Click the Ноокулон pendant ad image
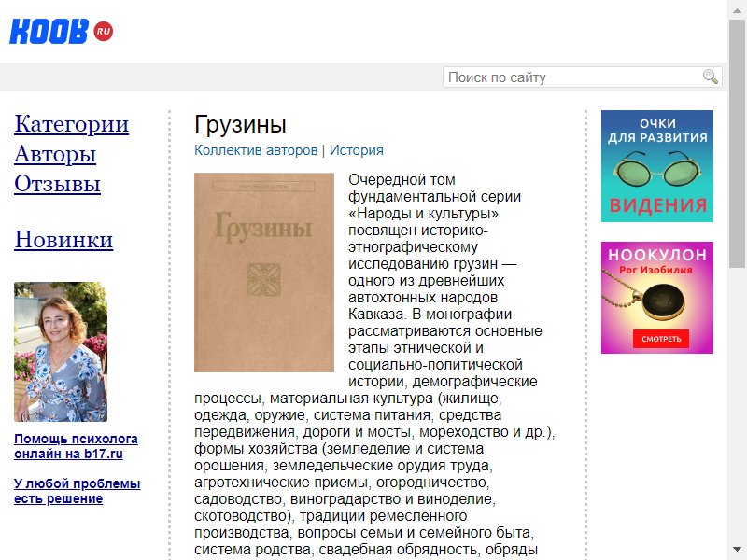This screenshot has height=560, width=747. tap(656, 298)
